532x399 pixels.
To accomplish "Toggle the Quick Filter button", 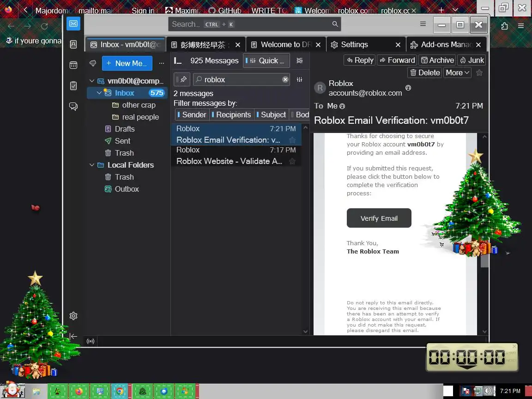I will (266, 61).
